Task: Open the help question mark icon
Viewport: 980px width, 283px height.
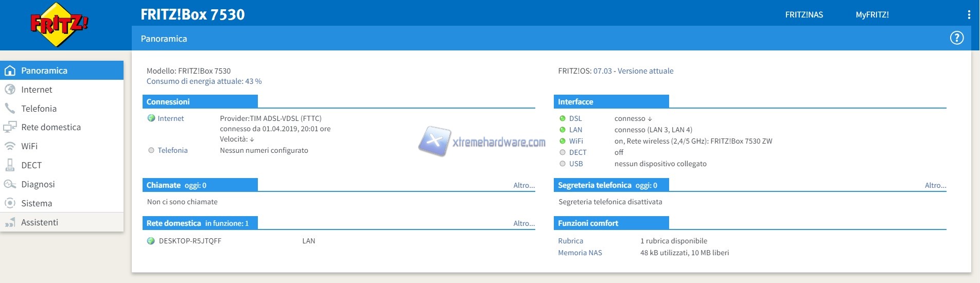Action: click(x=956, y=38)
